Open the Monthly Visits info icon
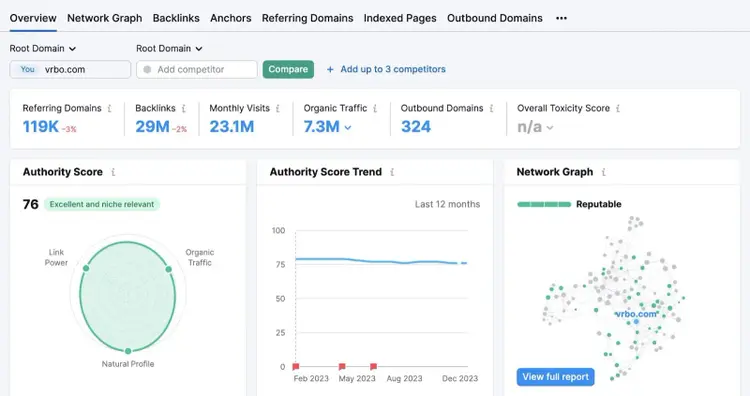Image resolution: width=750 pixels, height=396 pixels. (x=277, y=109)
